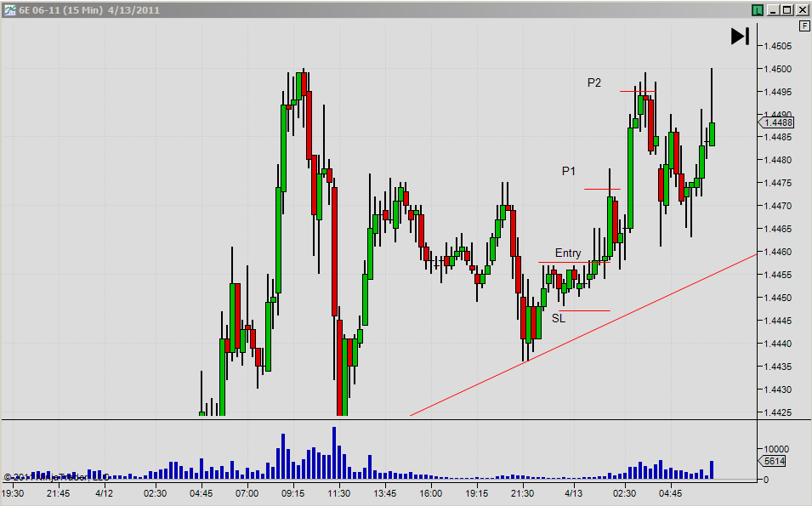Click the 1.4470 price axis label
The height and width of the screenshot is (506, 812).
777,206
